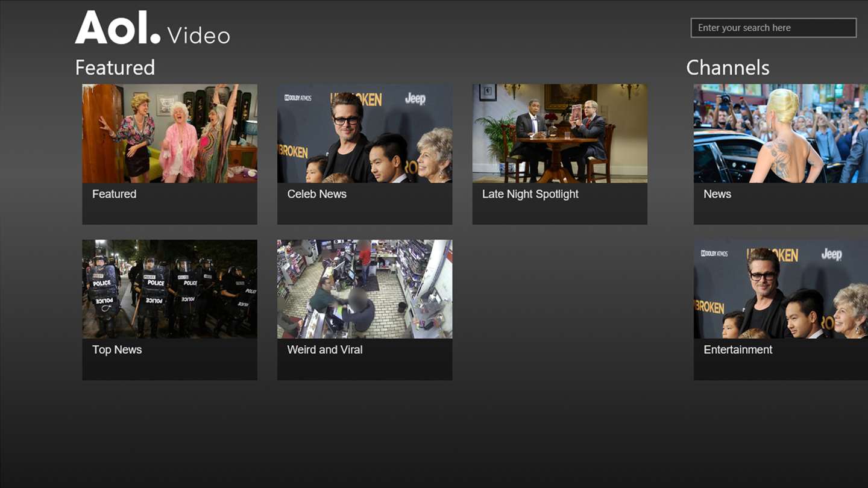The image size is (868, 488).
Task: Click the 'Weird and Viral' caption
Action: [x=325, y=349]
